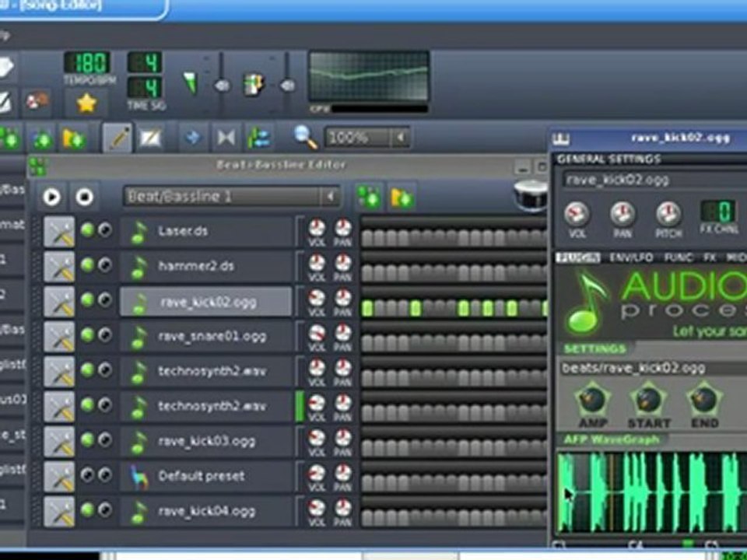Screen dimensions: 747x560
Task: Click the END knob in AudioFileProcessor
Action: pos(704,398)
